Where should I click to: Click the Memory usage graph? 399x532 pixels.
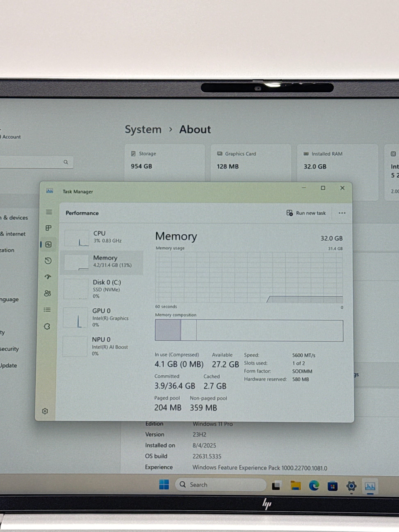pos(249,277)
